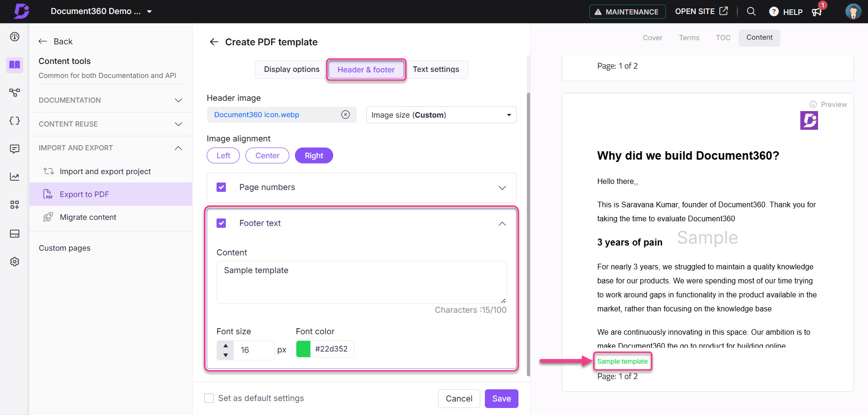Open the project name dropdown arrow
868x415 pixels.
(x=149, y=12)
